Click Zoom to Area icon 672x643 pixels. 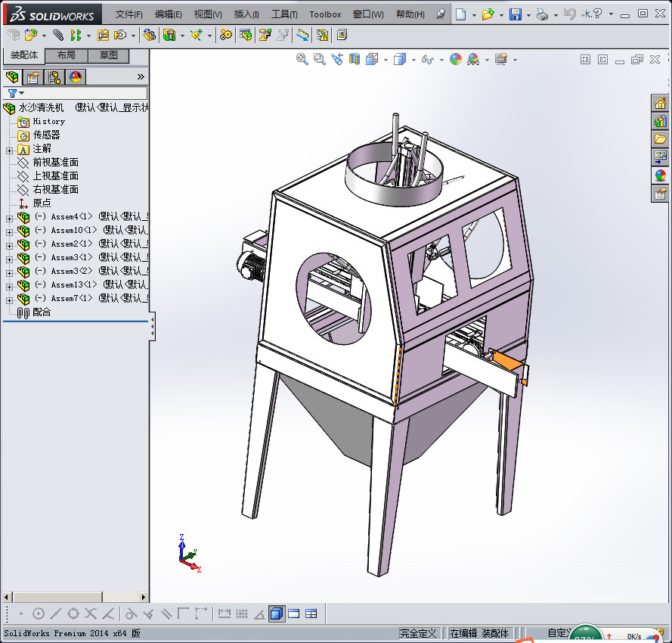coord(319,59)
